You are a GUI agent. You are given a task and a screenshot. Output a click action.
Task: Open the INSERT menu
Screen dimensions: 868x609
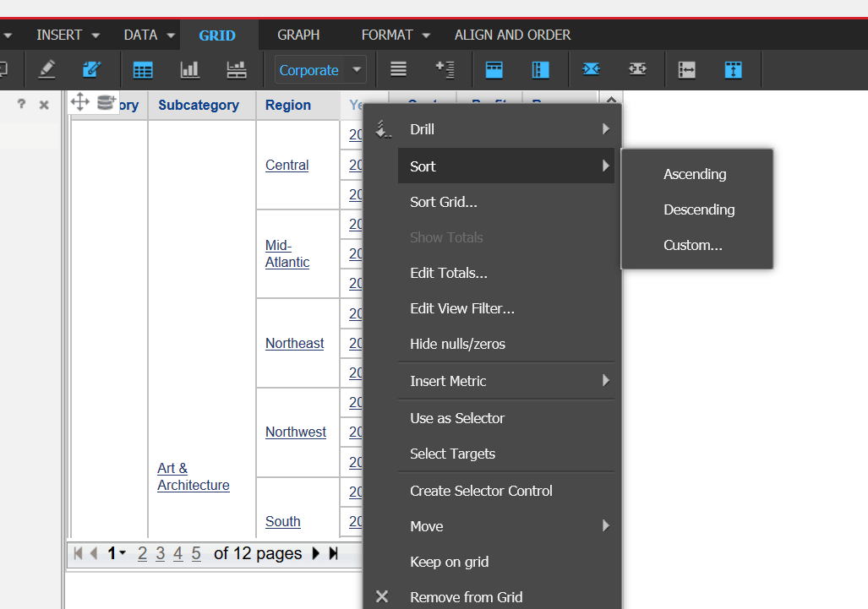click(68, 35)
